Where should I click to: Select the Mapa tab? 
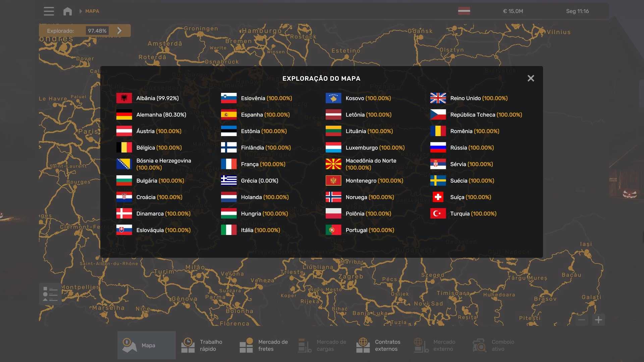coord(147,345)
